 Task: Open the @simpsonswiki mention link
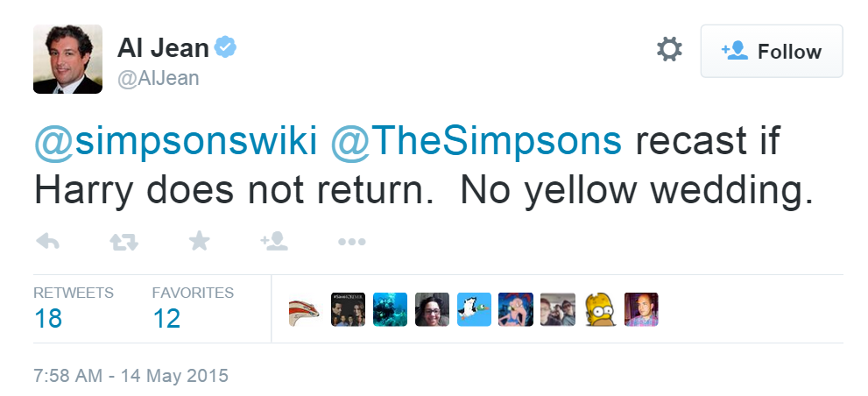[x=175, y=140]
